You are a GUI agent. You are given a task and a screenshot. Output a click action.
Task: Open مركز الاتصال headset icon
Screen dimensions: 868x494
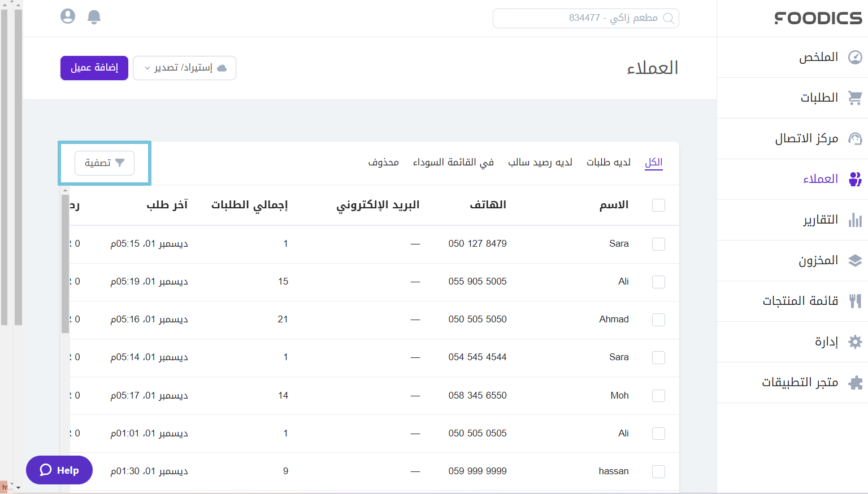[855, 138]
